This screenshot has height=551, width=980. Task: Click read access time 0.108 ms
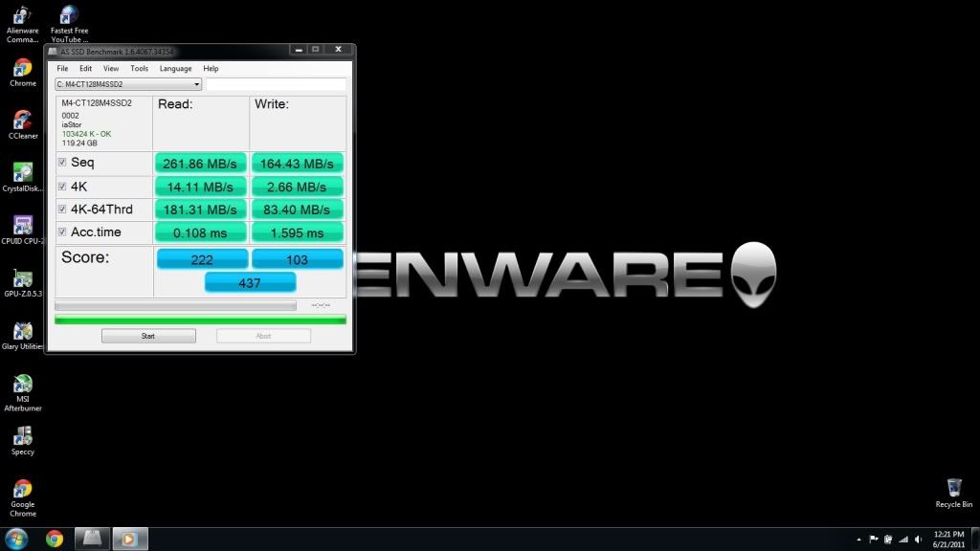point(200,232)
